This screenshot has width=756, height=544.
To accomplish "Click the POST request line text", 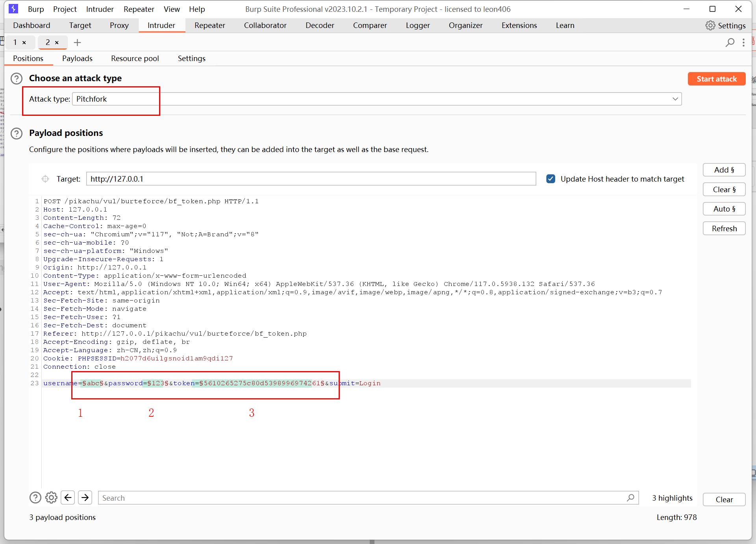I will coord(151,201).
